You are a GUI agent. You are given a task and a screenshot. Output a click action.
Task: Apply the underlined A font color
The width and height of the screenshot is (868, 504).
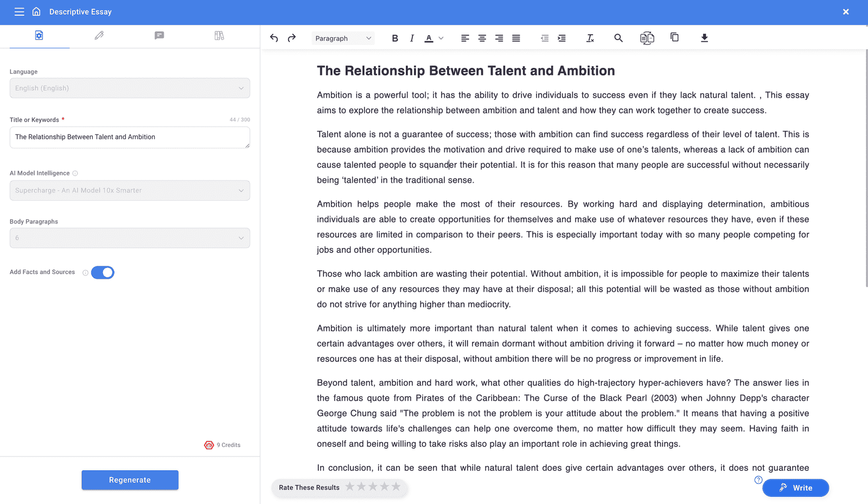(x=429, y=38)
